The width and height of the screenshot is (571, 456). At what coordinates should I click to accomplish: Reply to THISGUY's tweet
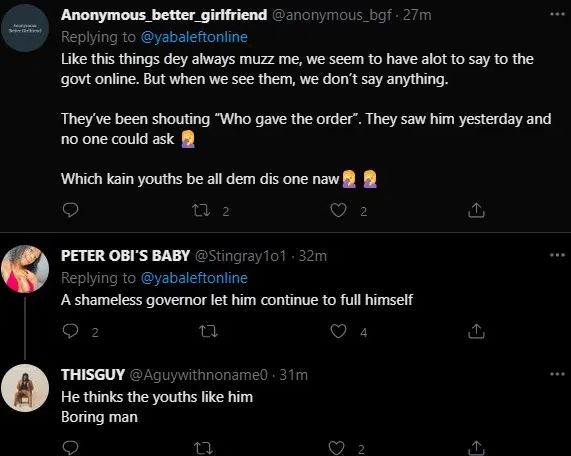point(70,448)
